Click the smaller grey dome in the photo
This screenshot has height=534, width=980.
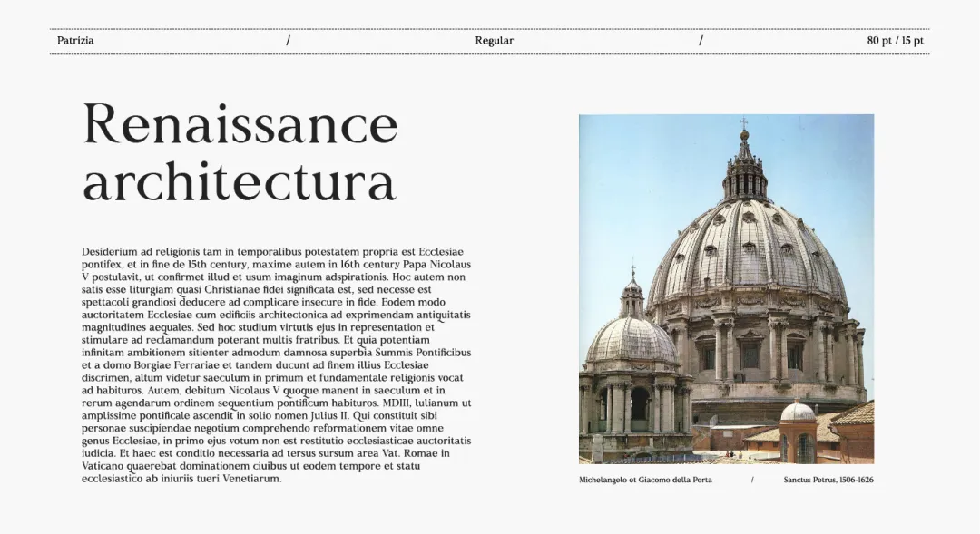tap(632, 340)
